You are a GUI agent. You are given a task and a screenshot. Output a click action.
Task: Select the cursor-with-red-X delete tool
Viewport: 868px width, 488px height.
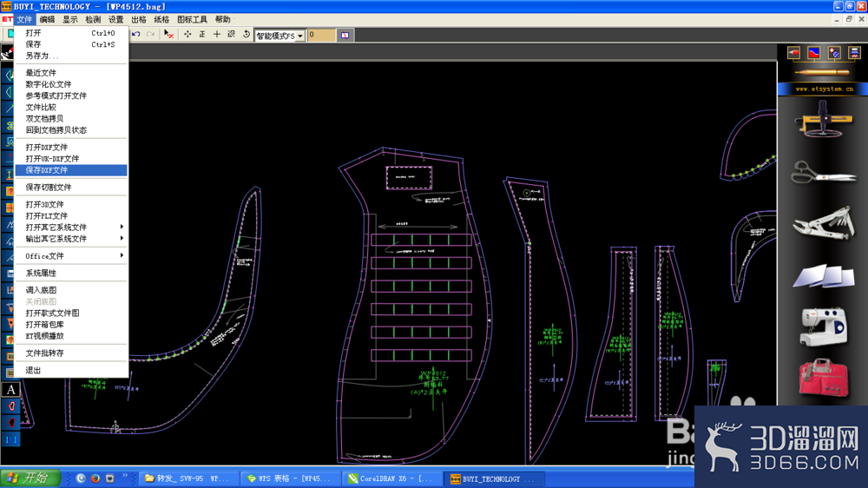point(169,35)
